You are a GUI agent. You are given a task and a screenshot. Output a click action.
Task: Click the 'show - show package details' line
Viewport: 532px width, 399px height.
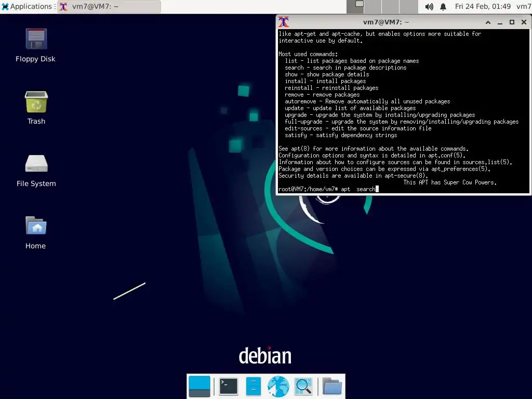(327, 75)
